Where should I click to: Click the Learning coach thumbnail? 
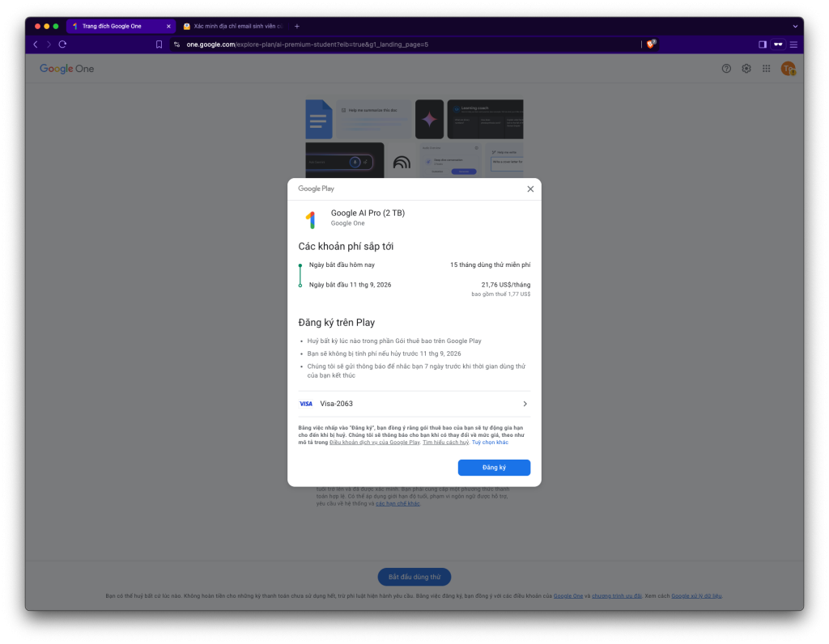(486, 120)
